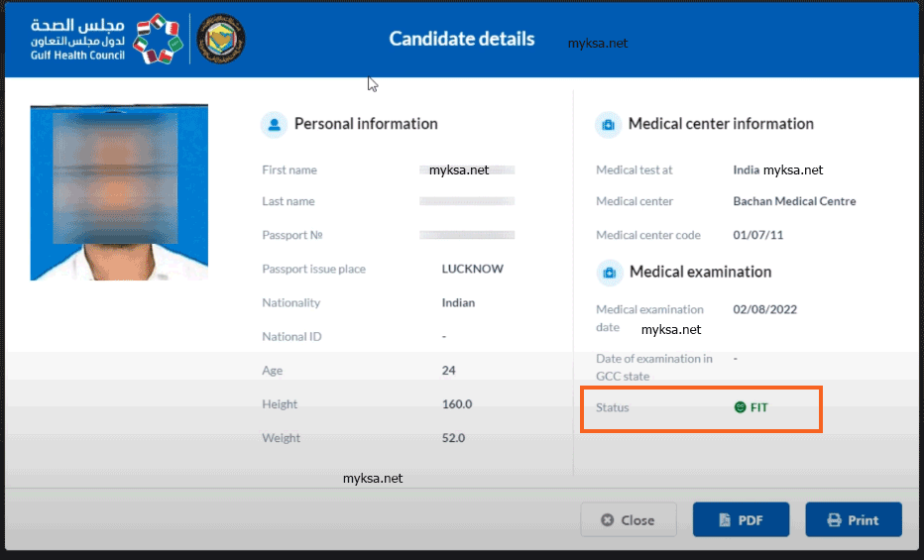The height and width of the screenshot is (560, 924).
Task: Select the 'FIT' status text
Action: point(759,407)
